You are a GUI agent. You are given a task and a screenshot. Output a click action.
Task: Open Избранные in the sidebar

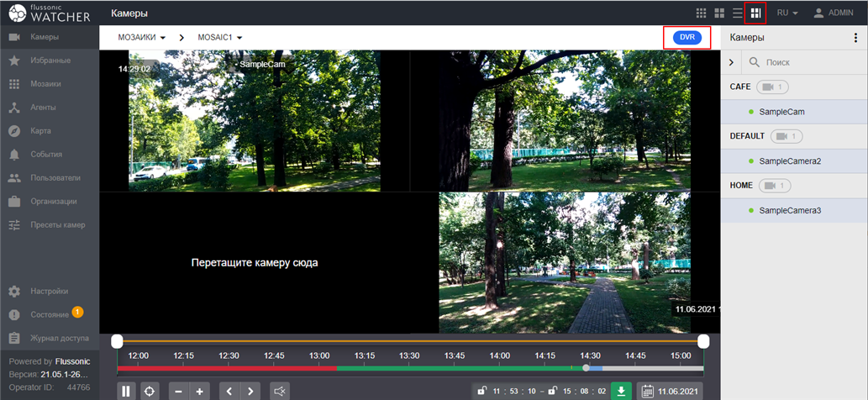click(50, 61)
